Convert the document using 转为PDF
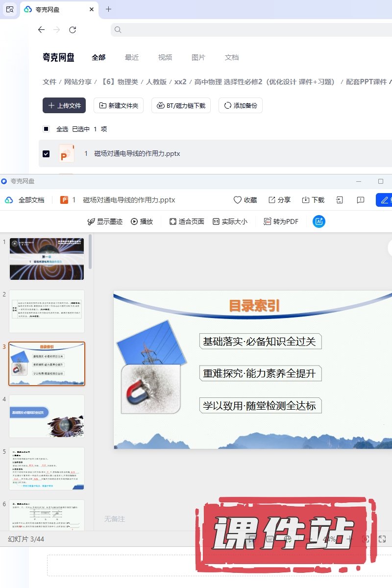The width and height of the screenshot is (392, 588). (281, 221)
